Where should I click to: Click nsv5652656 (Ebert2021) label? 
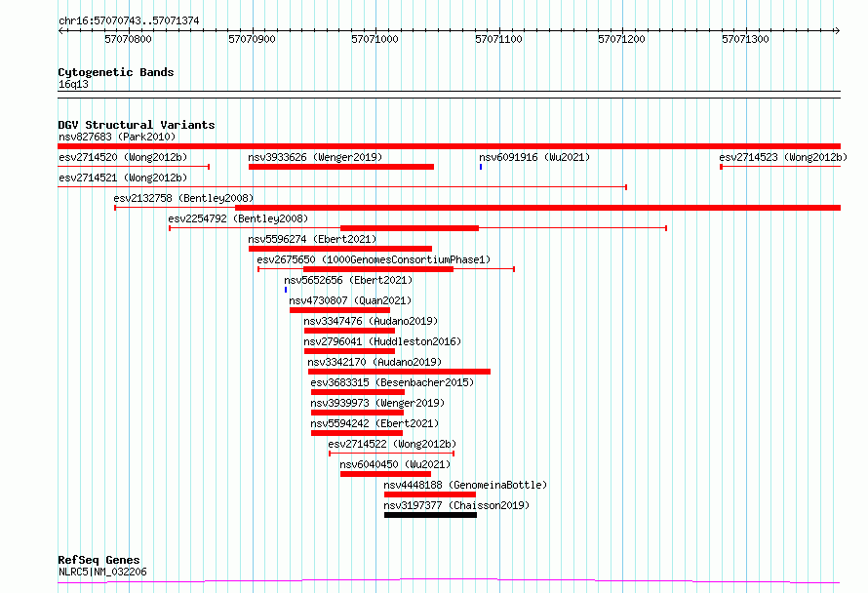348,280
